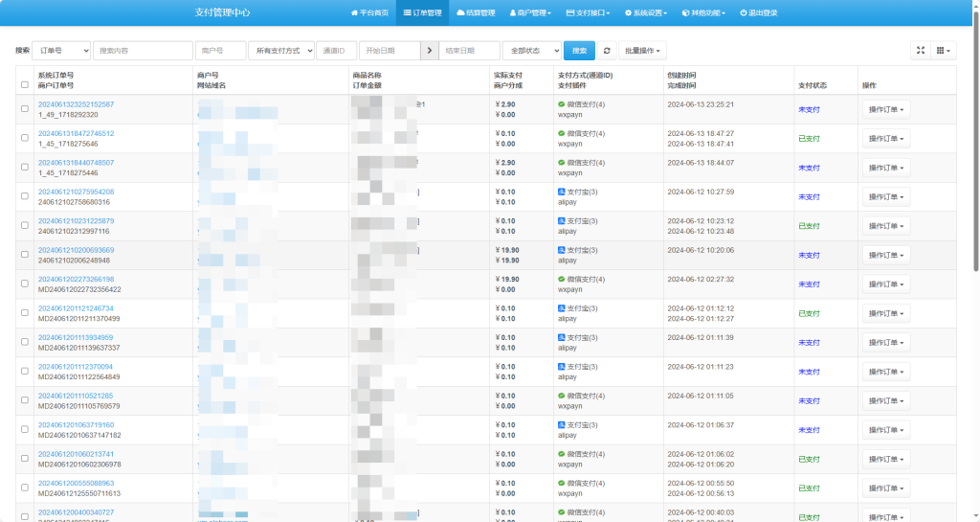Open the 订单号 search type dropdown
Screen dimensions: 980x522
click(x=61, y=51)
